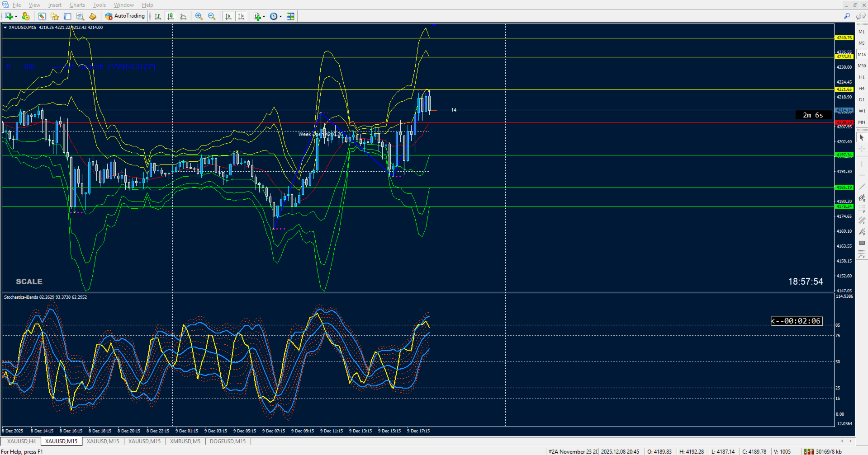
Task: Open the Profiles icon with gear
Action: coord(26,16)
